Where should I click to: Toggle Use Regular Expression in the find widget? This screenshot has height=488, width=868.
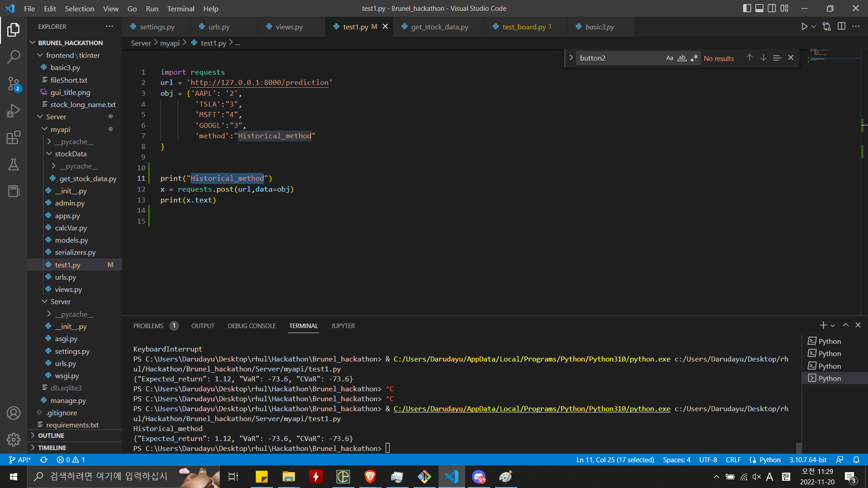click(694, 58)
